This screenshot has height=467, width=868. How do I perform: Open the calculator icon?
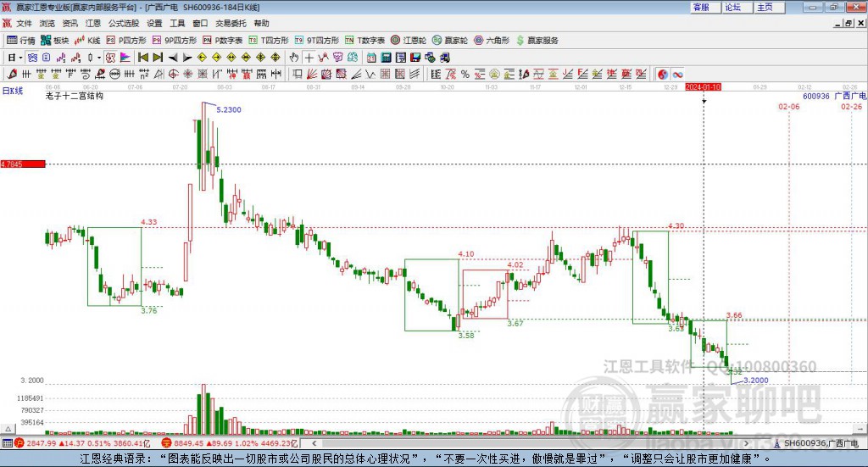387,58
